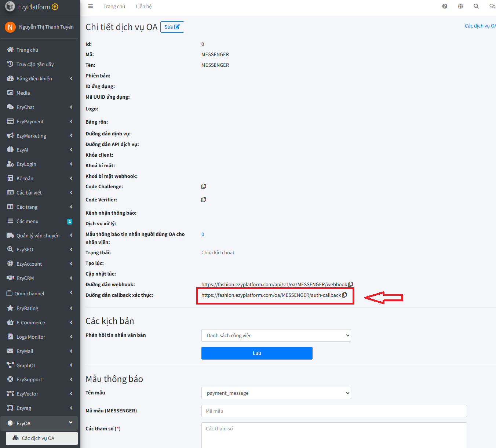This screenshot has width=496, height=448.
Task: Open EzySupport sidebar item
Action: pyautogui.click(x=39, y=379)
